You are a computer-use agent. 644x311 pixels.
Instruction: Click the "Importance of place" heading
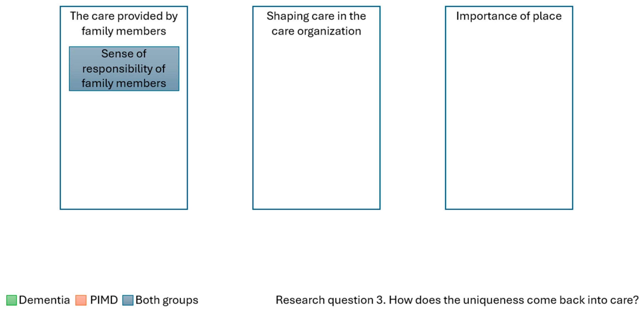[509, 16]
